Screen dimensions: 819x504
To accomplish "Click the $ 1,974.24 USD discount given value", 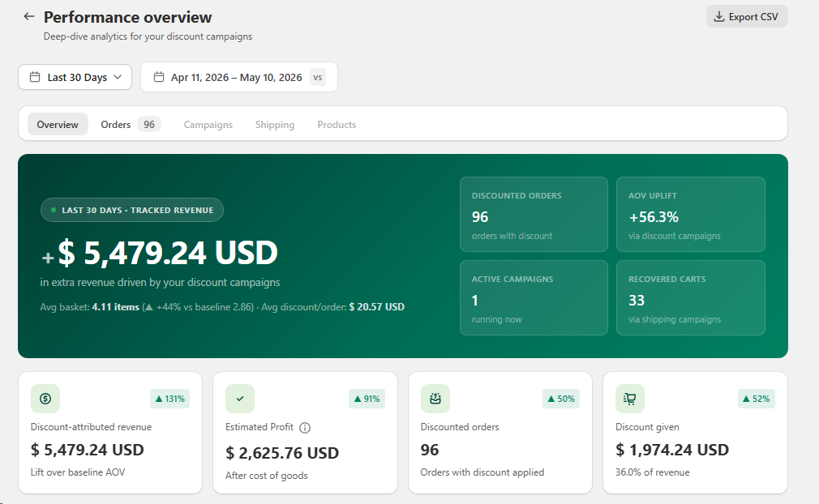I will (x=672, y=450).
